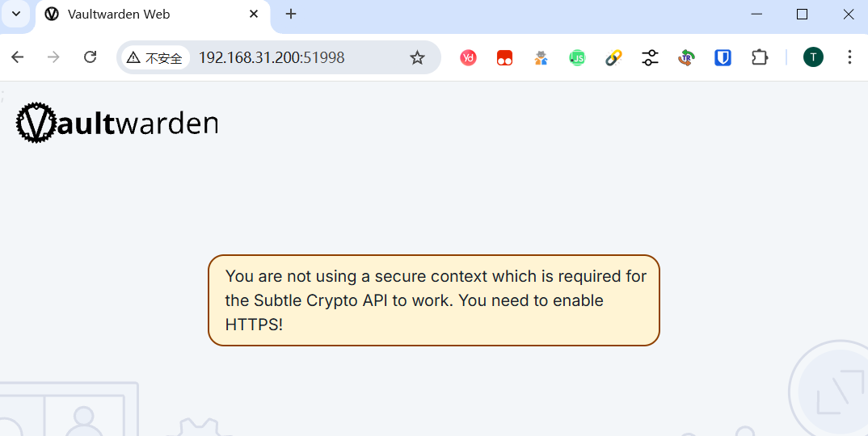
Task: Click the Bitwarden shield extension icon
Action: point(723,57)
